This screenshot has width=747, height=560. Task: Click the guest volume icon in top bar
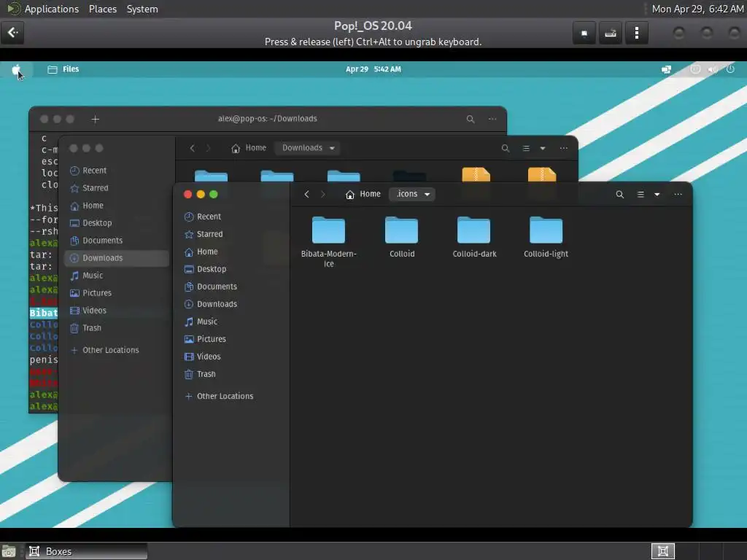pos(713,69)
